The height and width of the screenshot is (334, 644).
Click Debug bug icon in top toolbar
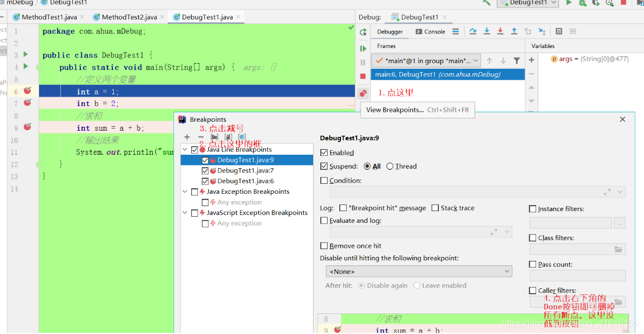583,3
